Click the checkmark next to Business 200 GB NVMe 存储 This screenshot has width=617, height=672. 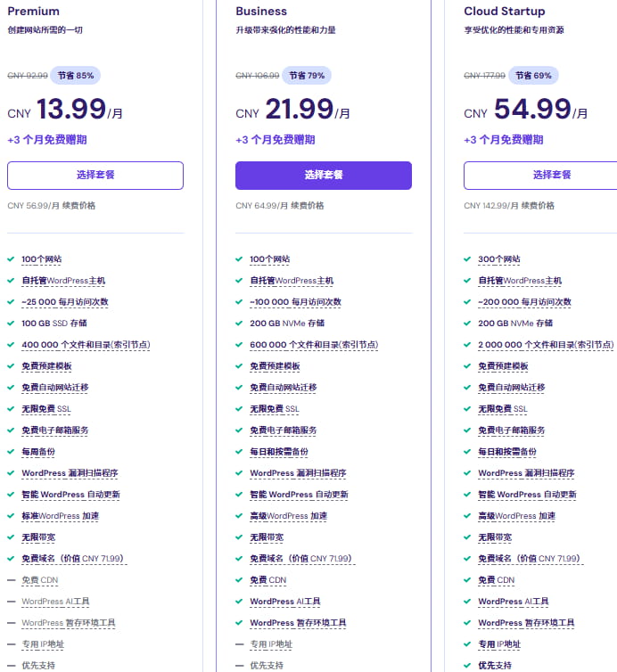pos(239,324)
